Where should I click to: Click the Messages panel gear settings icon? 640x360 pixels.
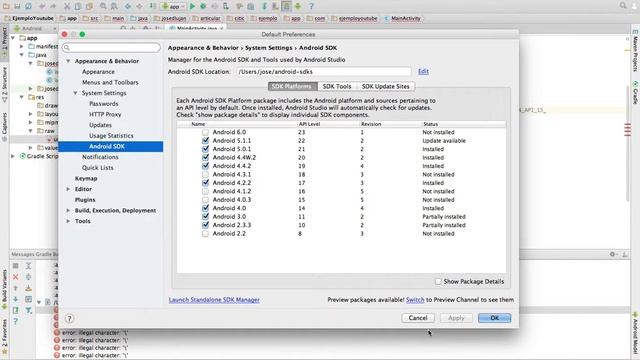pyautogui.click(x=612, y=254)
